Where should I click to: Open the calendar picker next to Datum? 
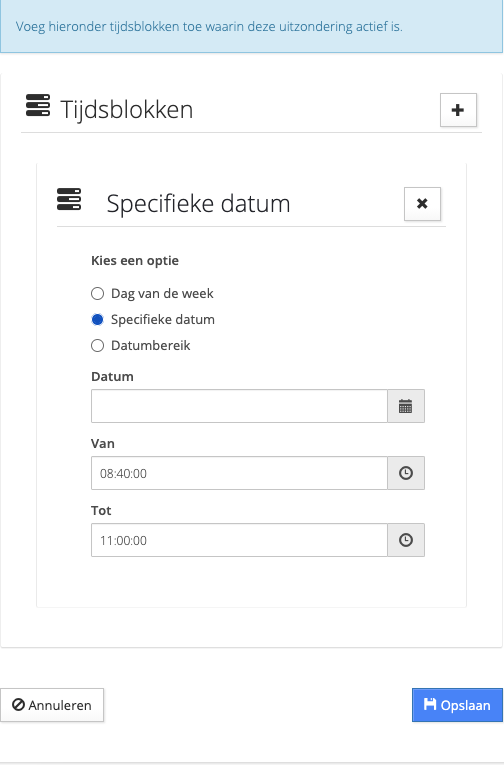405,406
